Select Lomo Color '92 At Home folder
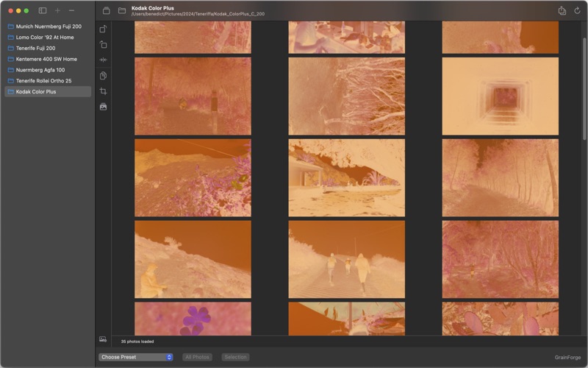588x368 pixels. point(48,38)
